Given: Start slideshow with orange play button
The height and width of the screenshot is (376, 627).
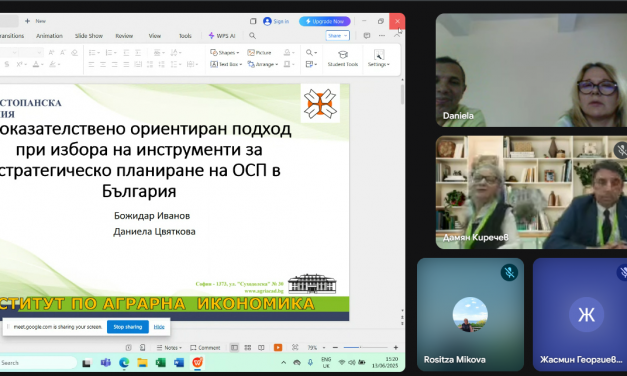Looking at the screenshot, I should (278, 348).
